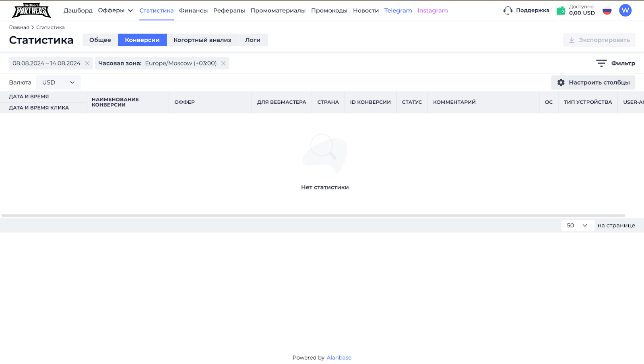Switch to the Общее tab
The height and width of the screenshot is (364, 644).
[x=100, y=40]
